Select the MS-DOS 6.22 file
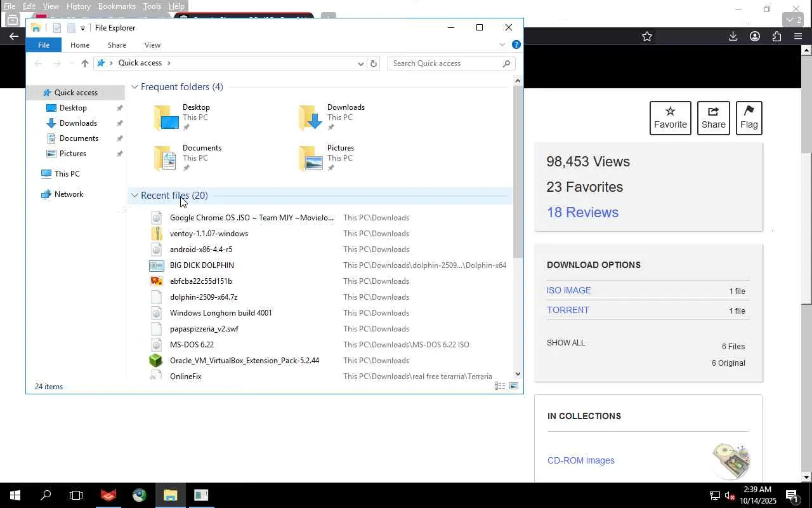 pos(192,345)
